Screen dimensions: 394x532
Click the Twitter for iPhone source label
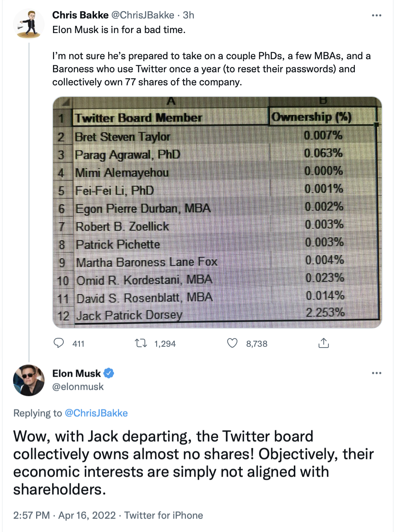164,515
